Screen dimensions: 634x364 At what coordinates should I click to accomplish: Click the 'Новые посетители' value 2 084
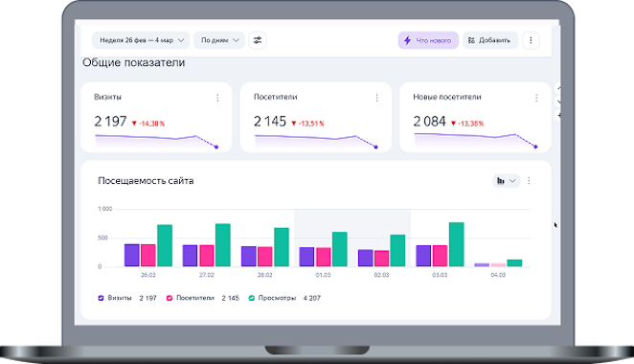[x=429, y=122]
